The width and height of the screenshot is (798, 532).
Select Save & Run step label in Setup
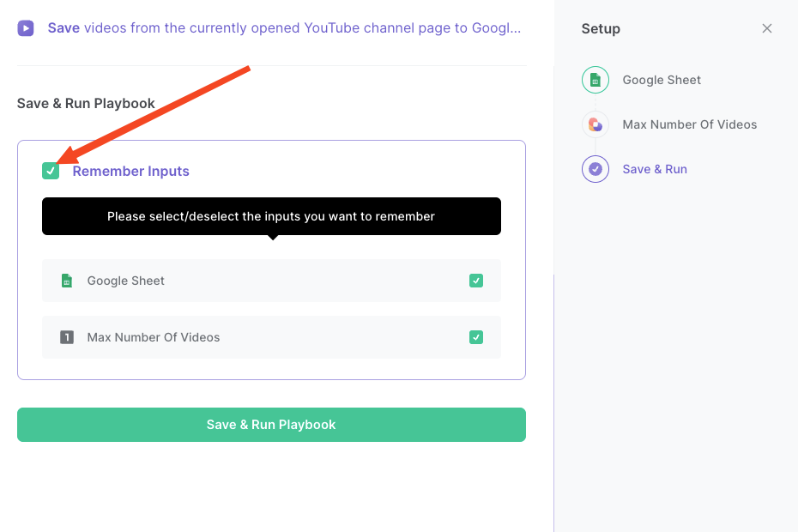point(655,169)
